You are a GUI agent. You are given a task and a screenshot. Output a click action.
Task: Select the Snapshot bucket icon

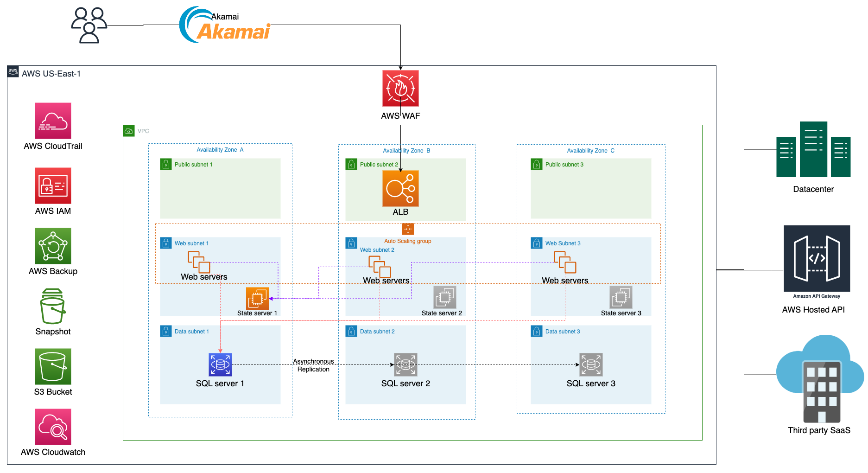[53, 306]
